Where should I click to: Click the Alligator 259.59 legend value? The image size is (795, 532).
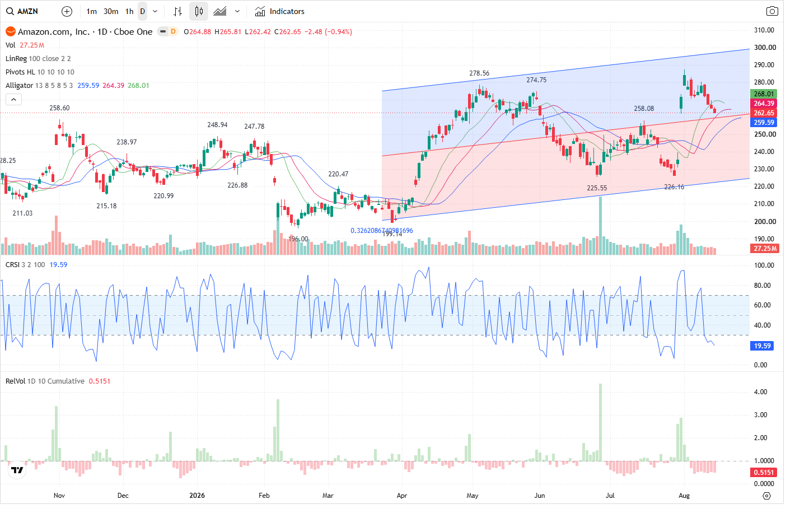[x=88, y=85]
